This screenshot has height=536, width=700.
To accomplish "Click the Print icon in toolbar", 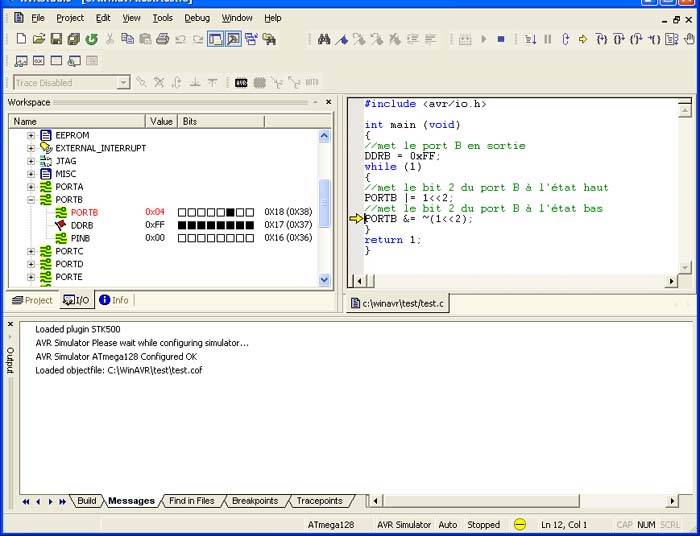I will 162,39.
